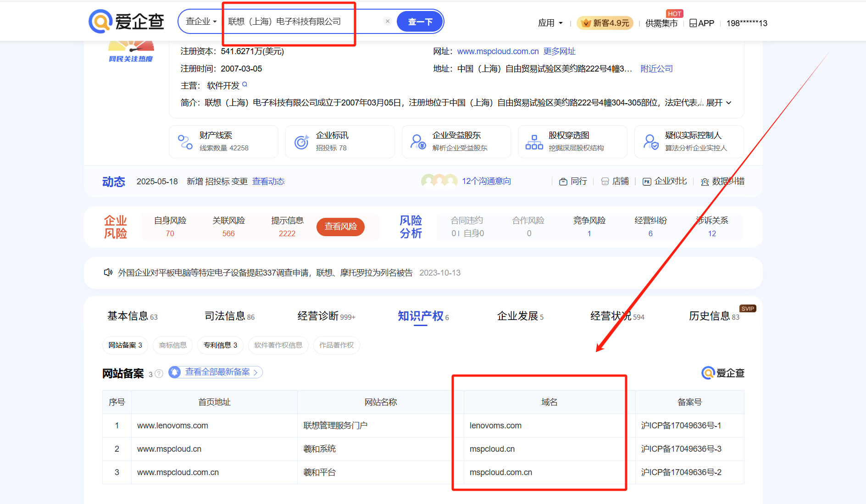Click the 查一下 search button
Image resolution: width=866 pixels, height=504 pixels.
420,22
